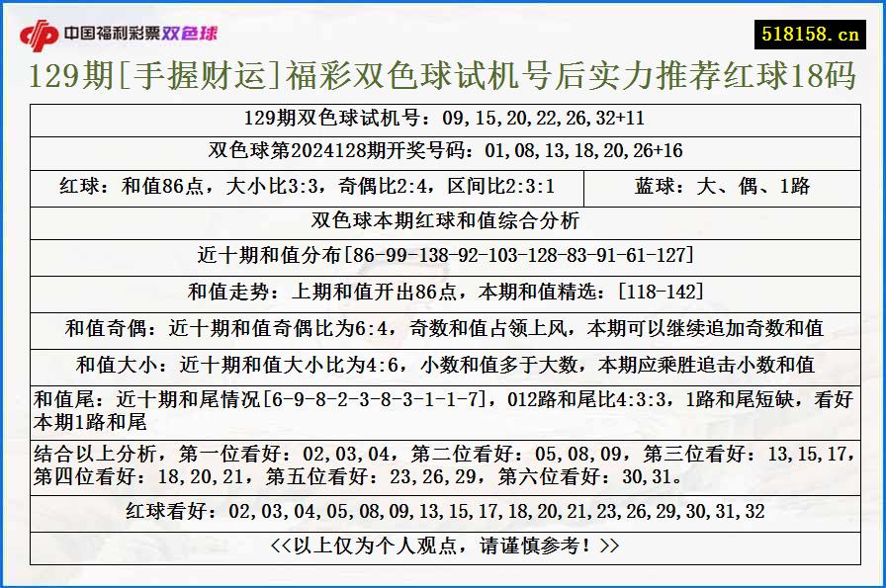Expand the 近十期和值分布 row
The width and height of the screenshot is (886, 588).
(x=443, y=255)
